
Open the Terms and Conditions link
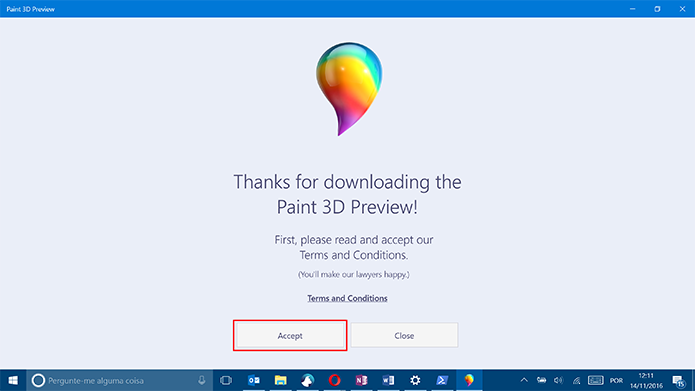[x=347, y=298]
